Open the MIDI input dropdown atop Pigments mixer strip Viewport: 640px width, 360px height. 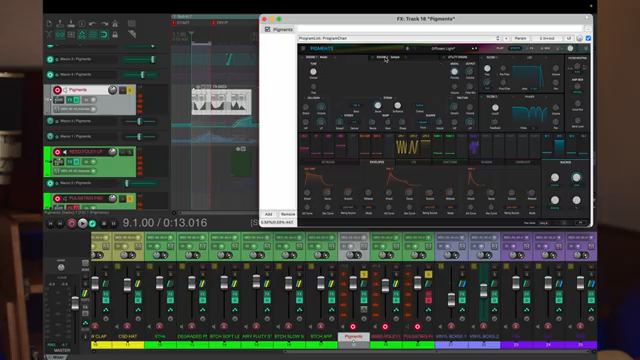[353, 238]
